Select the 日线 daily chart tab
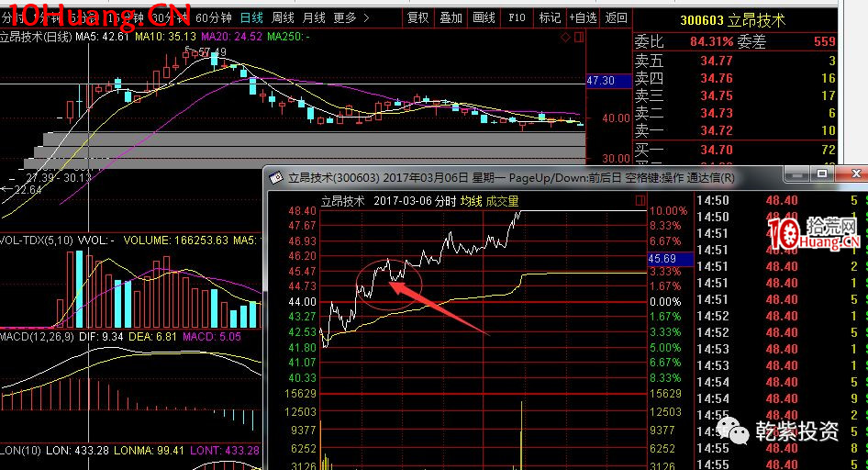 tap(251, 17)
